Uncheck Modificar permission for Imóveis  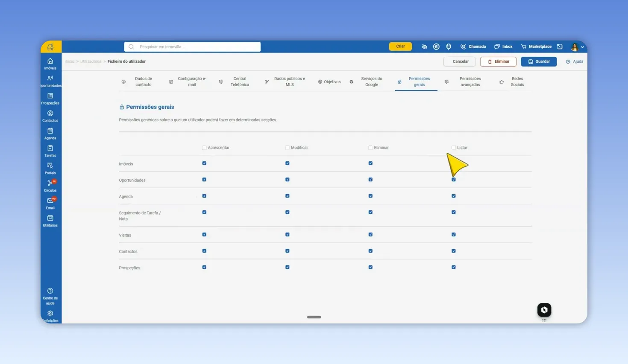[288, 163]
